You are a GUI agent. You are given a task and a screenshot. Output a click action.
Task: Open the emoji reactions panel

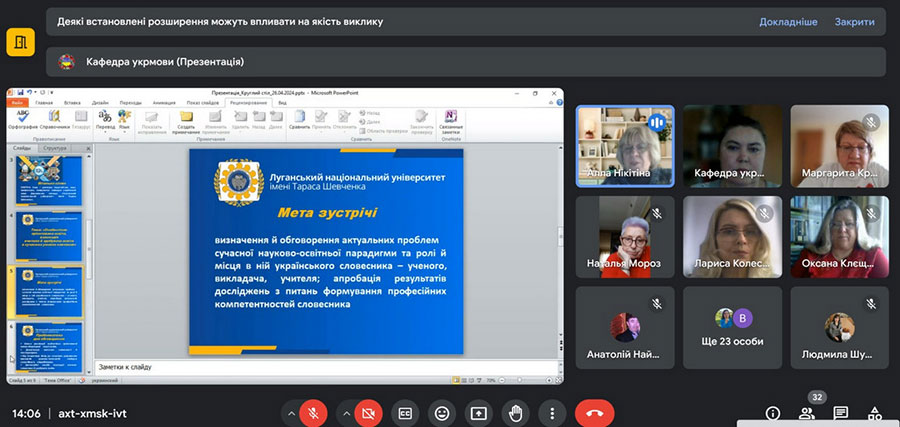pos(442,413)
